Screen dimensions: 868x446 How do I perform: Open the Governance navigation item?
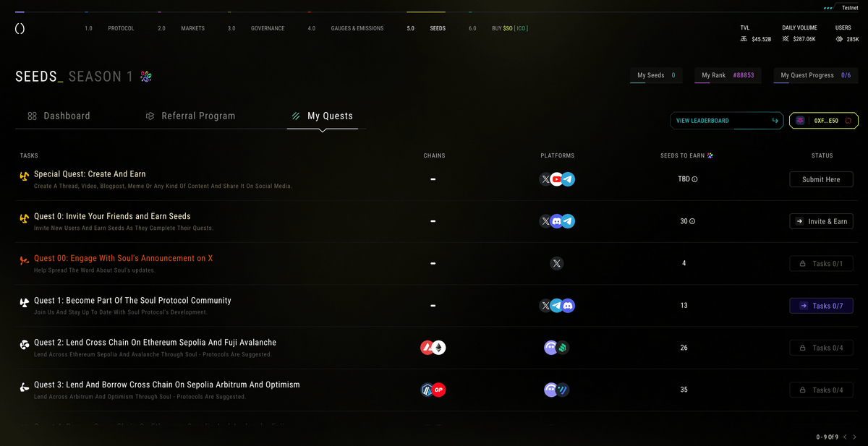pos(267,28)
